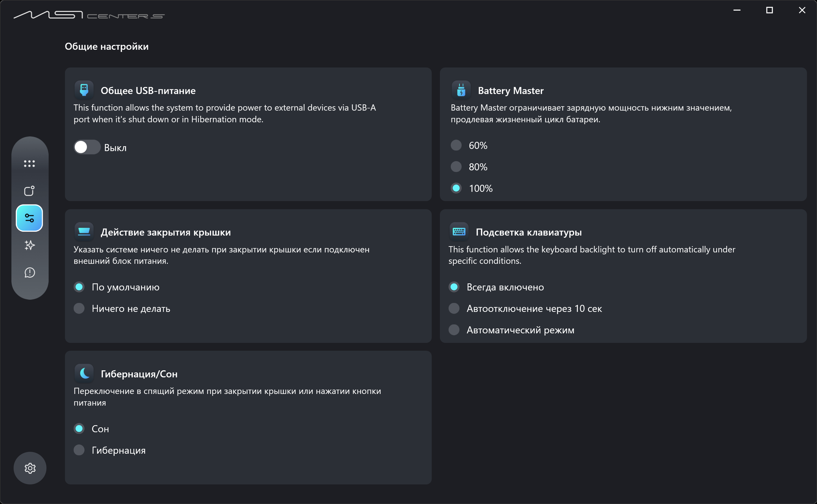Select the general settings sliders icon

[29, 218]
